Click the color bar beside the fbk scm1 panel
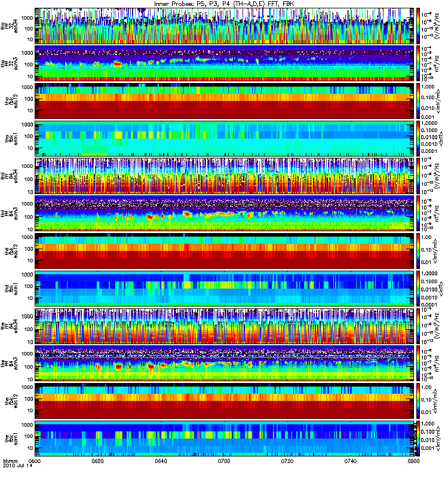This screenshot has width=448, height=478. [418, 439]
